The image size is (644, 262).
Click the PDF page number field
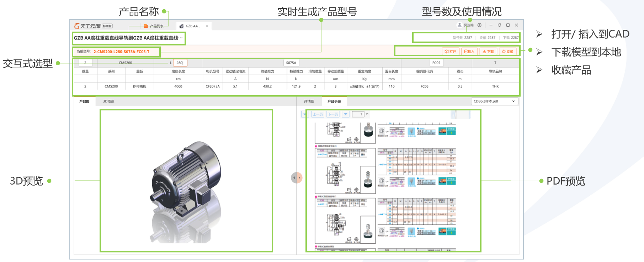tap(358, 114)
